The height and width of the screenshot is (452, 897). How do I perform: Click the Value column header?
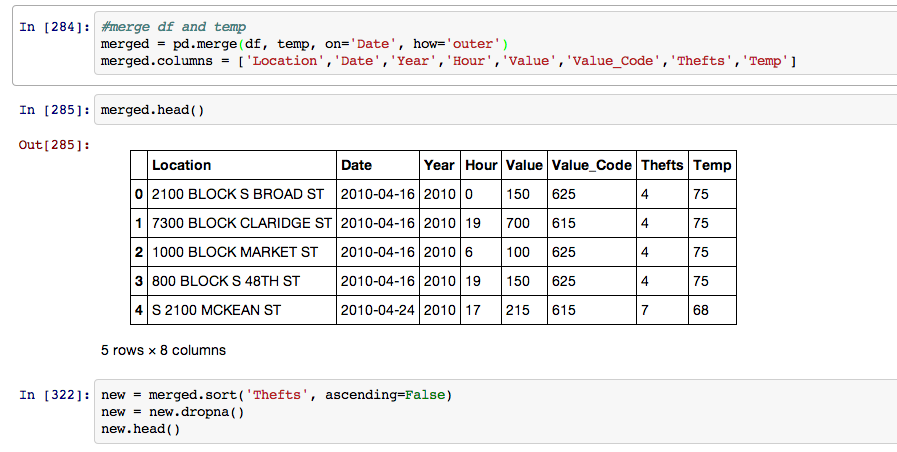pos(524,165)
